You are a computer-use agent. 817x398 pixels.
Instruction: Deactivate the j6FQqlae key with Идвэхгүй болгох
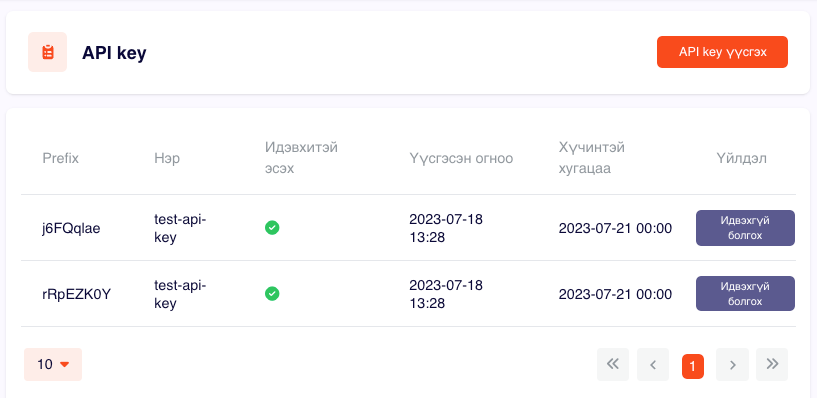(x=745, y=228)
